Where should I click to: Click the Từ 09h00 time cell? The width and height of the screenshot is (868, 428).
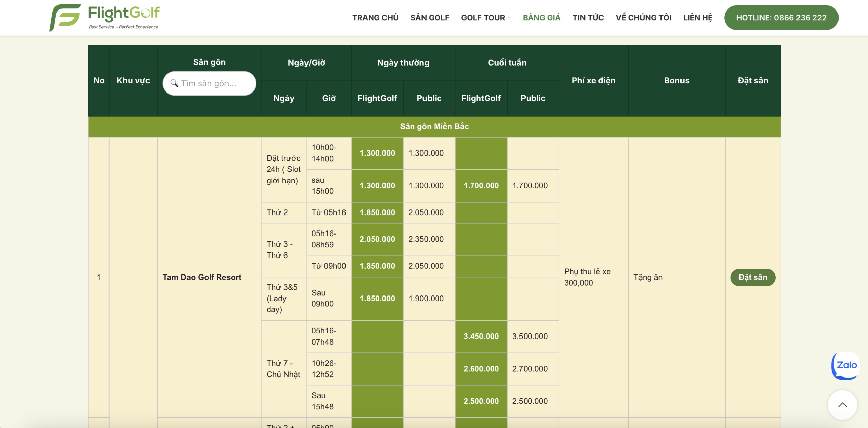329,266
